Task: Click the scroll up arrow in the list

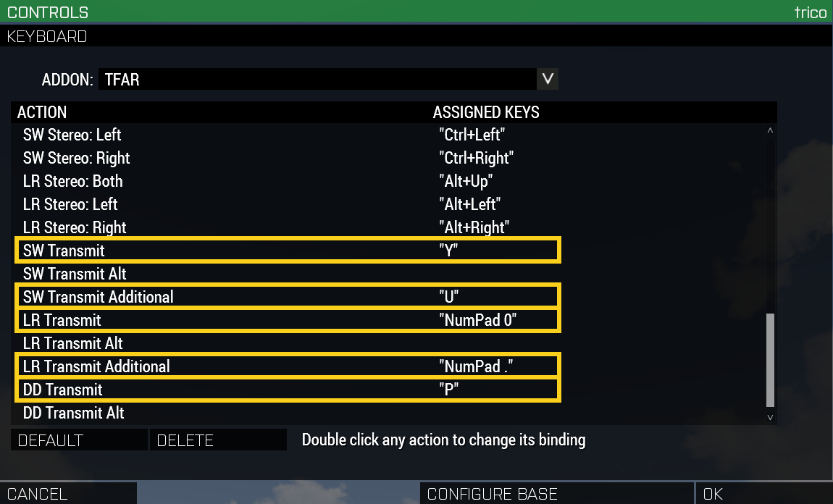Action: [770, 130]
